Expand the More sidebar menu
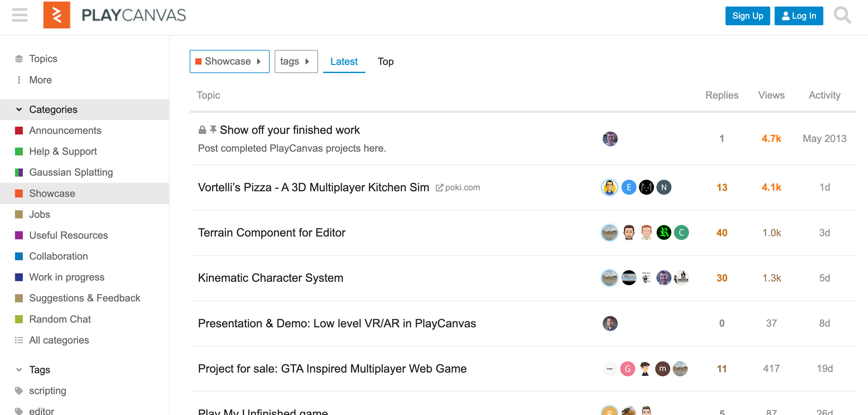Screen dimensions: 868x415 pos(40,80)
